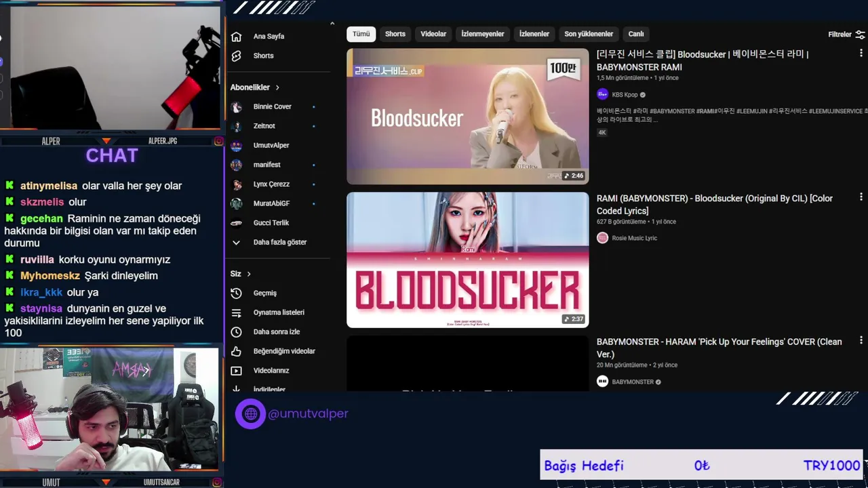Open Rosie Music Lyric channel link

coord(635,238)
